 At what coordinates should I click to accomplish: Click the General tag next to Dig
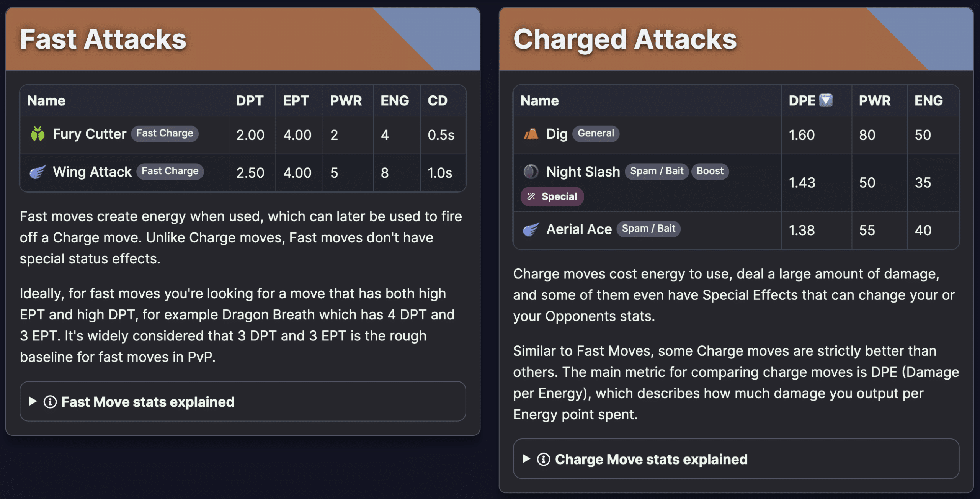(x=596, y=134)
